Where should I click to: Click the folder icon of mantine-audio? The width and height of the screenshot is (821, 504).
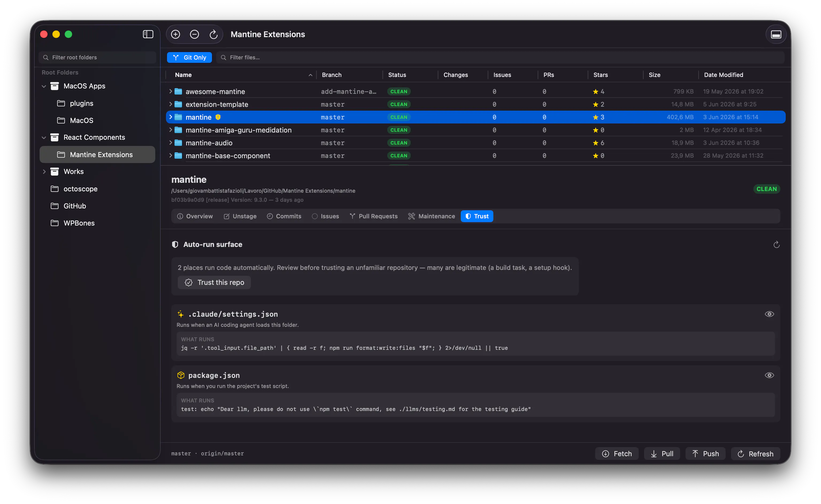(x=178, y=143)
